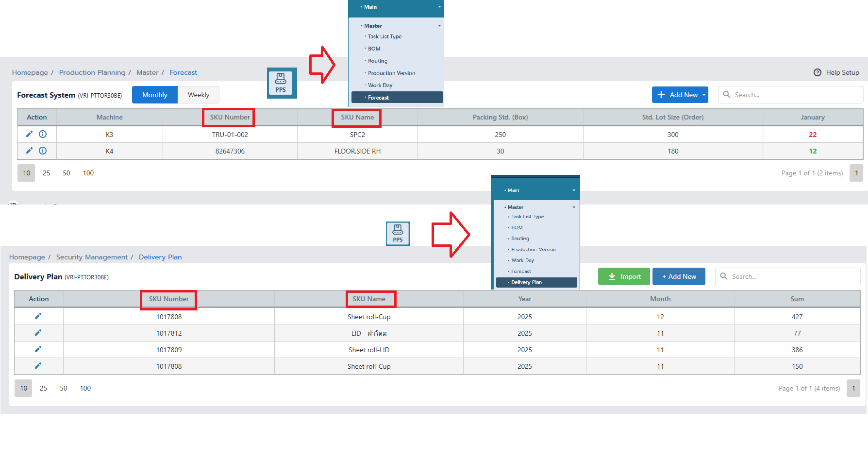Open info icon for machine K4 row
This screenshot has width=868, height=462.
point(43,151)
